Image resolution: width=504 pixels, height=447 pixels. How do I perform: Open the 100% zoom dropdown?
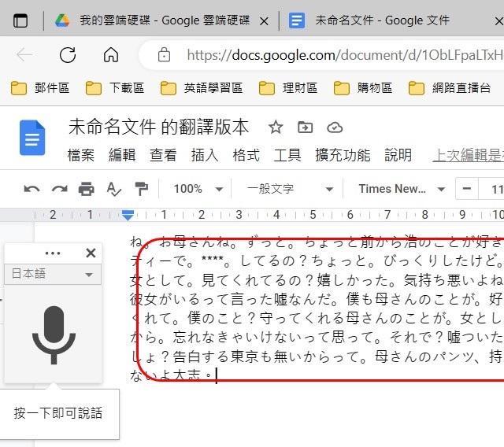click(195, 189)
